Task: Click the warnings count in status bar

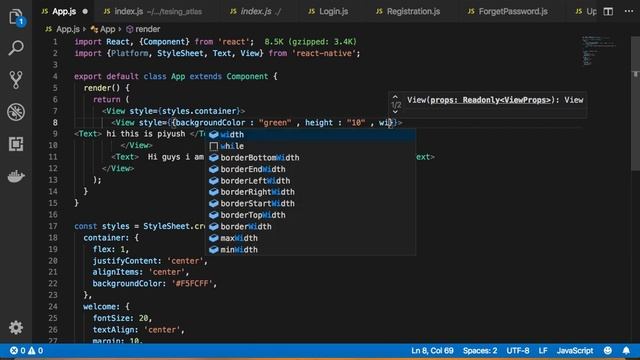Action: [x=36, y=350]
